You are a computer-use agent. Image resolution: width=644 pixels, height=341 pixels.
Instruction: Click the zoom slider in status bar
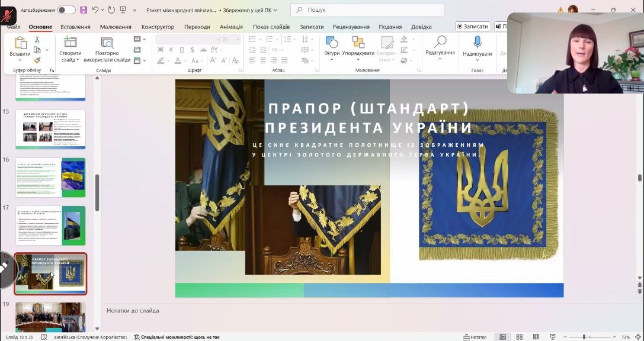point(584,337)
